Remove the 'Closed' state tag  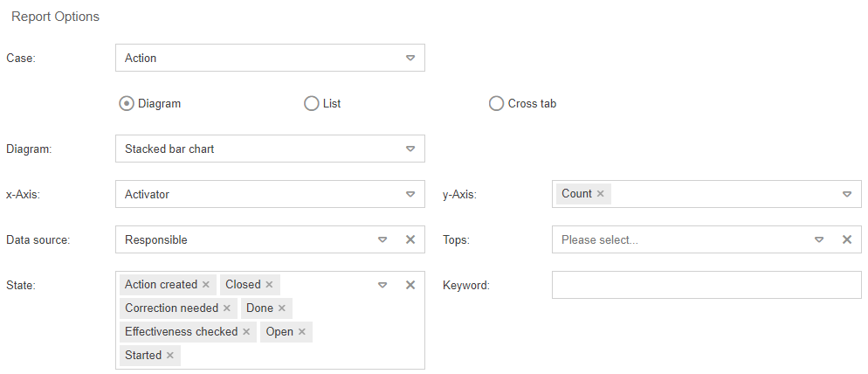[x=269, y=285]
